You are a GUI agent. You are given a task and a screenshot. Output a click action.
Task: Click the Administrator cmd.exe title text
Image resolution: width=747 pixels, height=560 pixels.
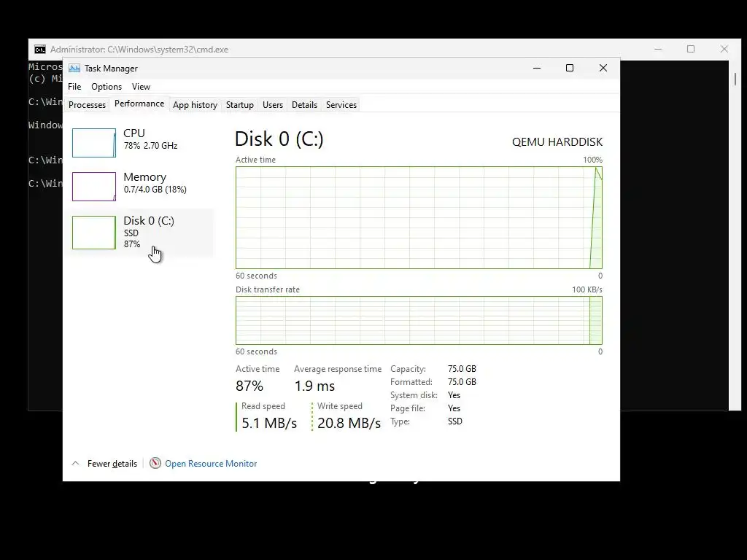(139, 50)
